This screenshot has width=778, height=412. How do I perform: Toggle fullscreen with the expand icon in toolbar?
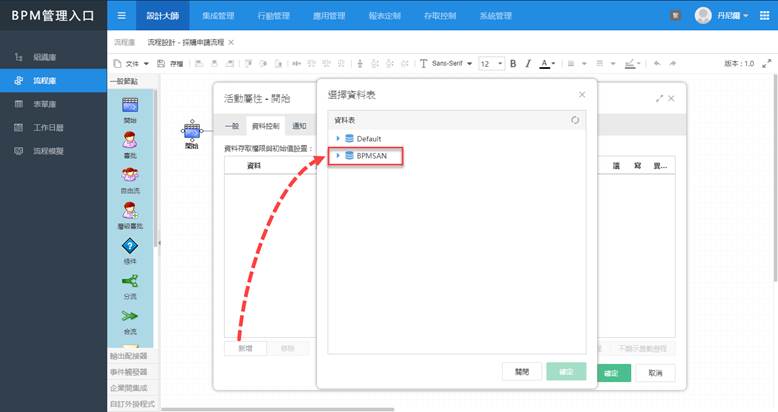click(767, 64)
